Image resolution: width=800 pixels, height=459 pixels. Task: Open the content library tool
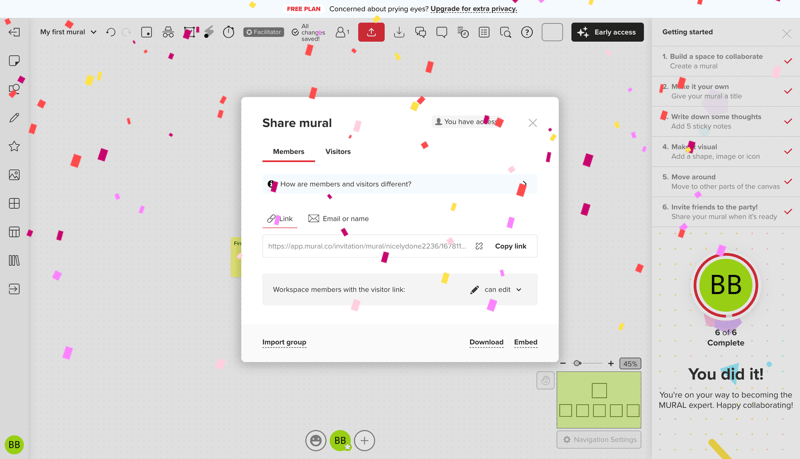click(14, 261)
